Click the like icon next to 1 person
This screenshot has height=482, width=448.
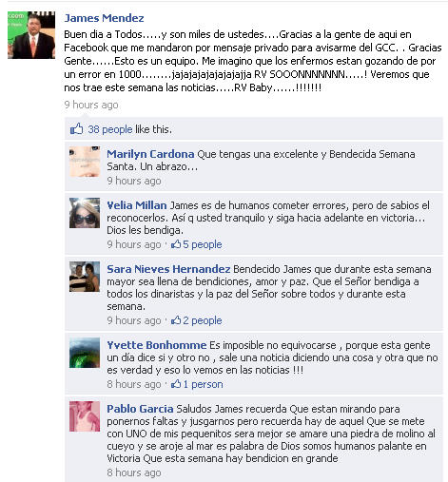click(x=176, y=384)
